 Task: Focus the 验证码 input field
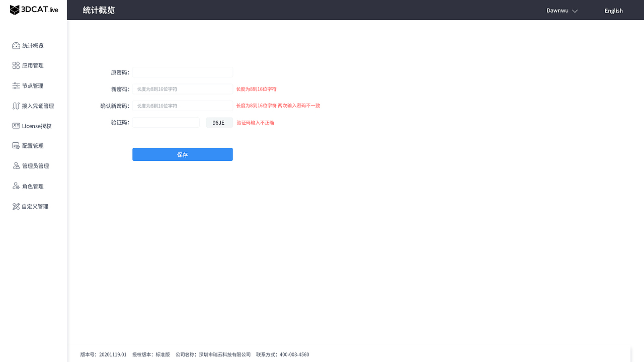pos(166,123)
